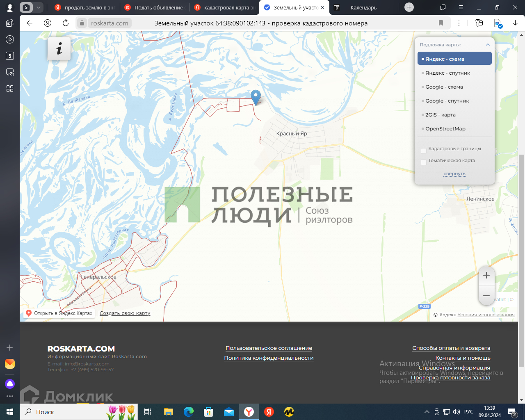Close the 'Земельный участок' tab
Image resolution: width=525 pixels, height=420 pixels.
(322, 7)
